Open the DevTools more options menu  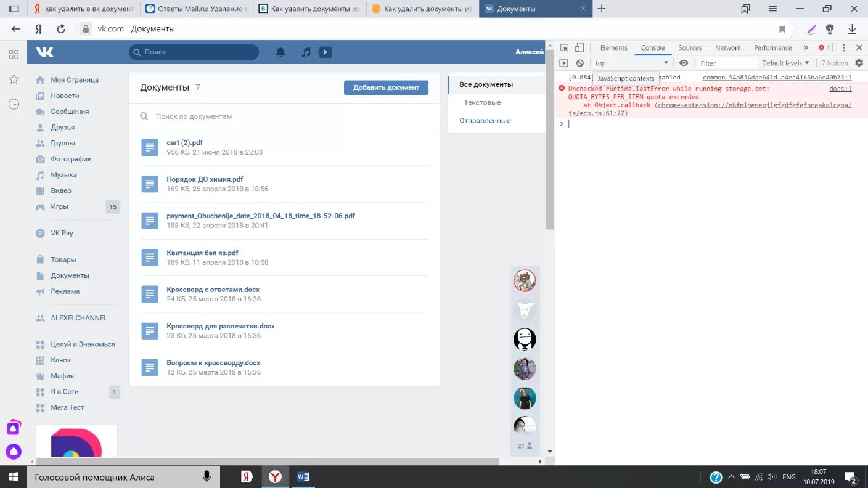[x=844, y=47]
